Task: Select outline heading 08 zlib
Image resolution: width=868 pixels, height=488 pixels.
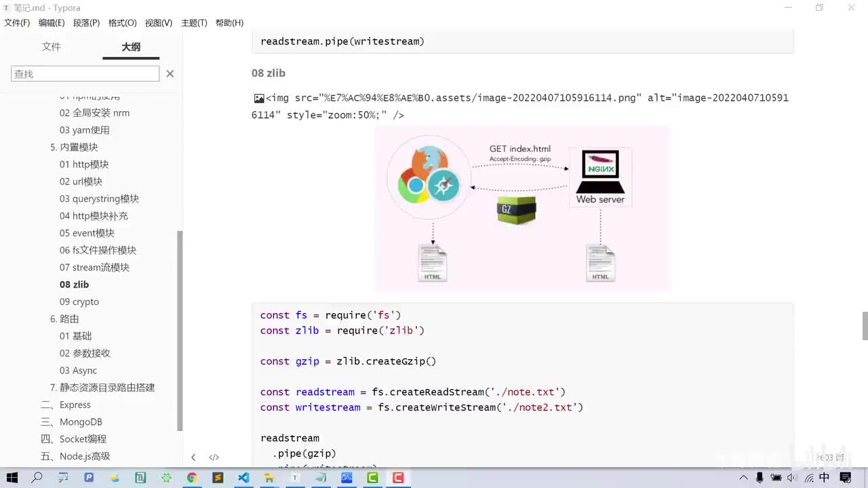Action: (74, 285)
